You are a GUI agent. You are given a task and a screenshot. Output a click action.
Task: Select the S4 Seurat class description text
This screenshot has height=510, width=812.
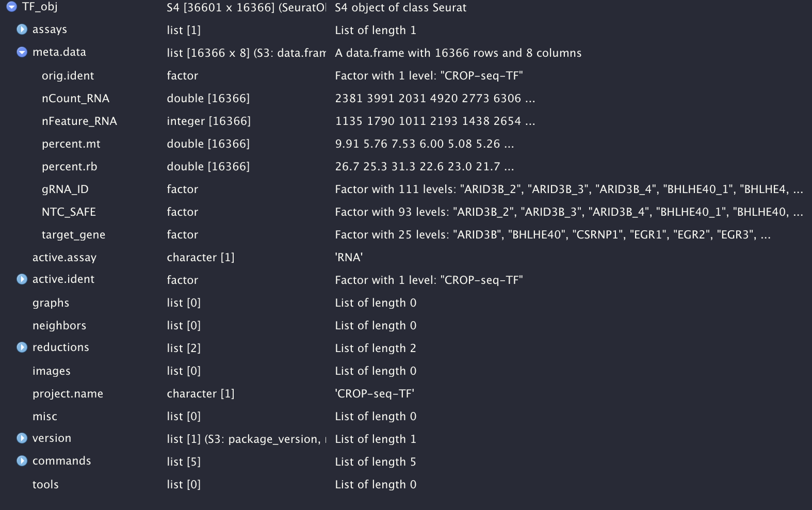(400, 7)
